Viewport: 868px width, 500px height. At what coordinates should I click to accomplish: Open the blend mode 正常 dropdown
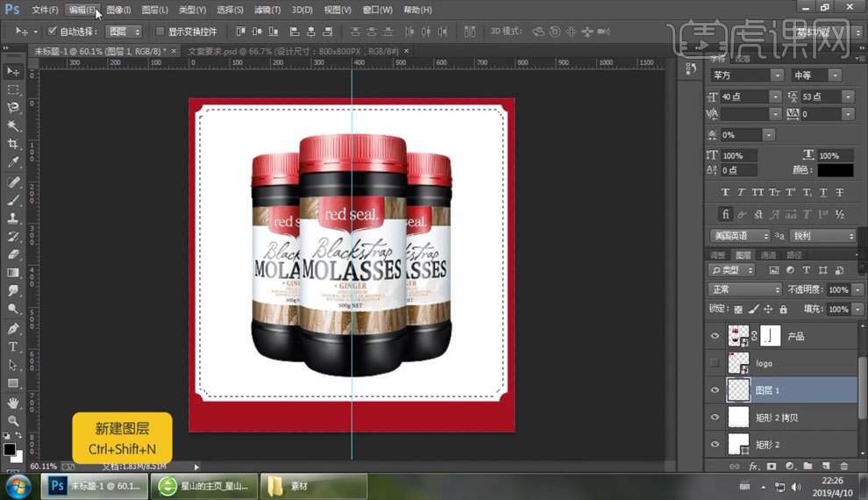click(744, 289)
